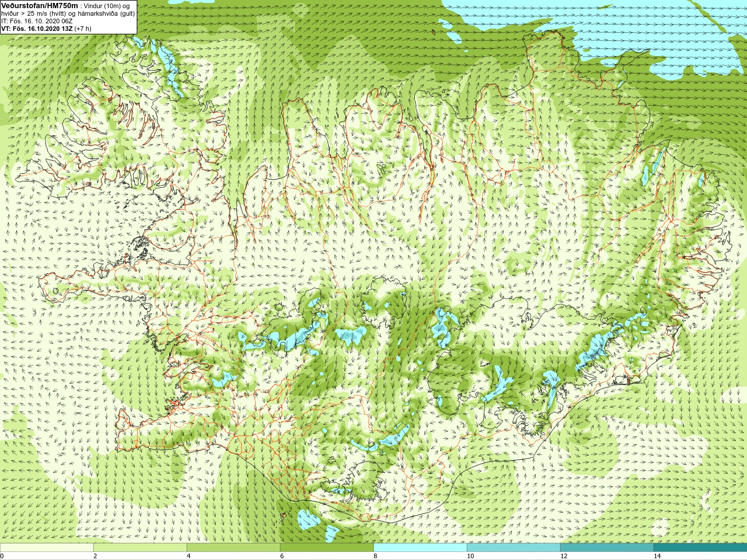Click the legend scale label '10'
Image resolution: width=747 pixels, height=560 pixels.
470,556
